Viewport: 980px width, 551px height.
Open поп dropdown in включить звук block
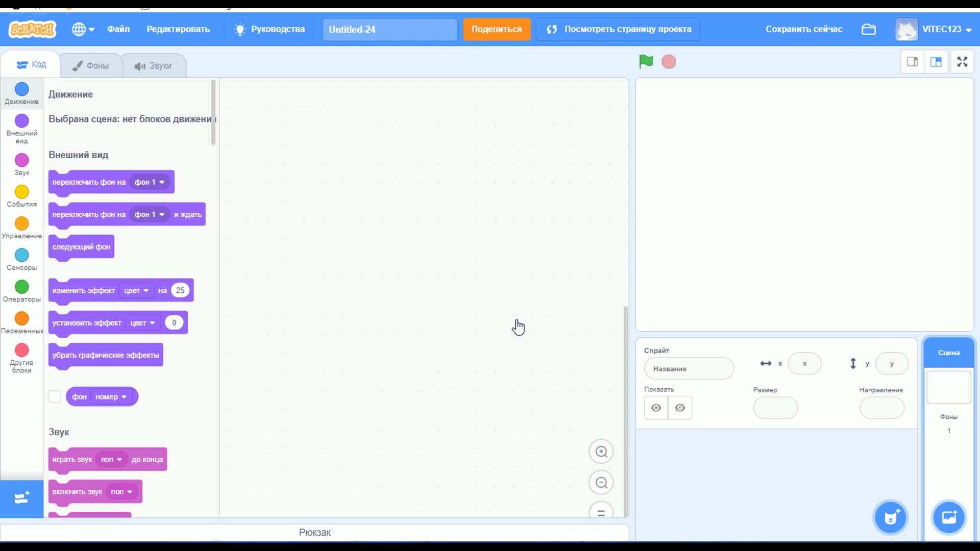coord(121,491)
